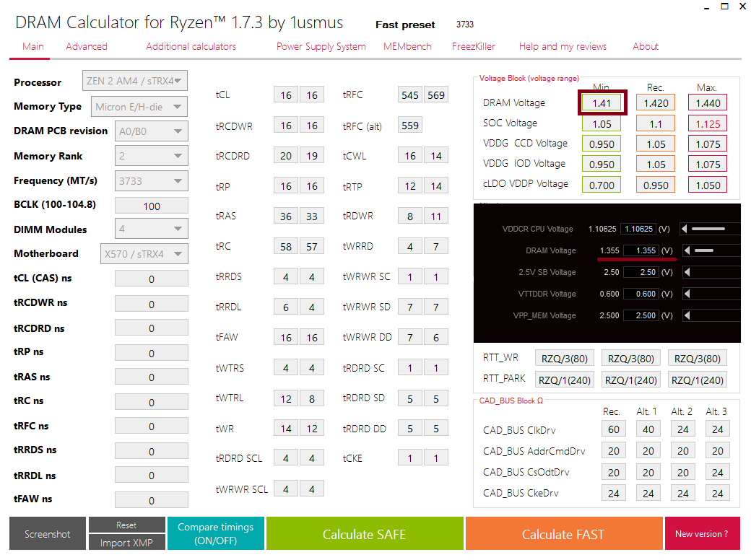Expand the Processor dropdown

point(134,81)
